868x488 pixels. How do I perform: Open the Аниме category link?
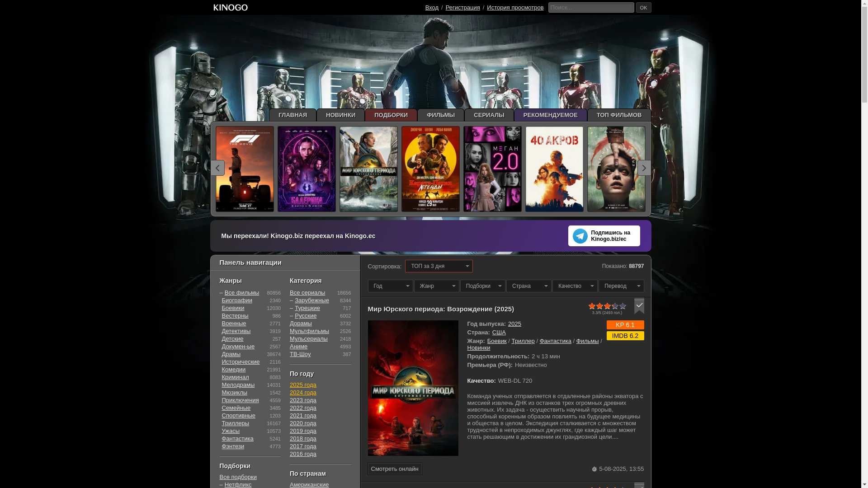click(x=298, y=347)
